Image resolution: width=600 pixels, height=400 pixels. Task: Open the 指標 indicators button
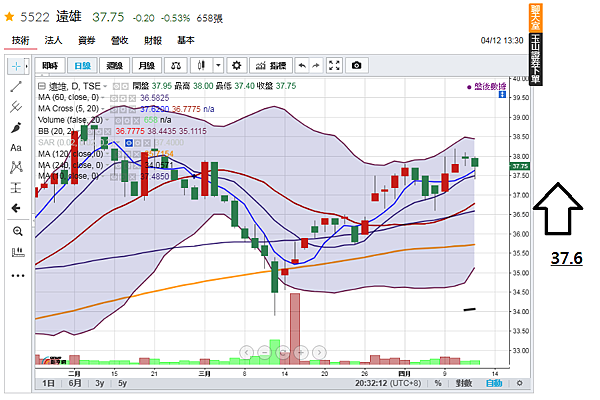click(x=271, y=65)
